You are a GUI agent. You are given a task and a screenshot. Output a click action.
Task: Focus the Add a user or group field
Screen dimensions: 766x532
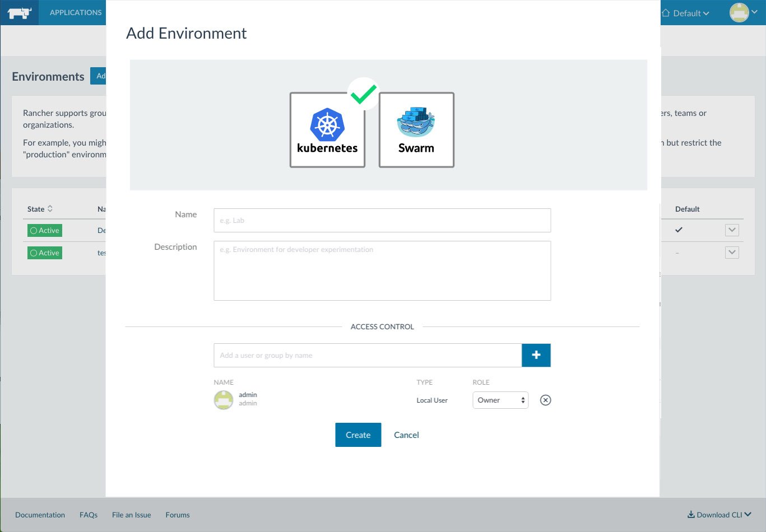(x=368, y=355)
